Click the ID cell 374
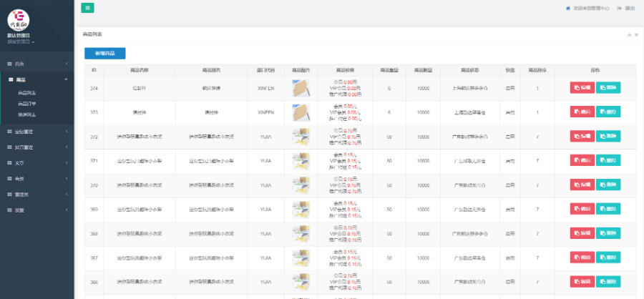 [94, 88]
